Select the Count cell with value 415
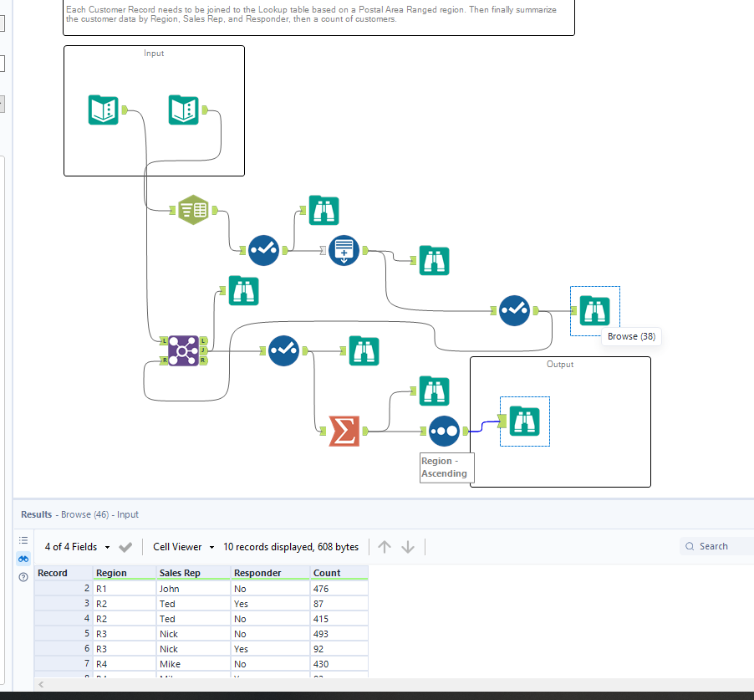The height and width of the screenshot is (700, 754). (339, 619)
